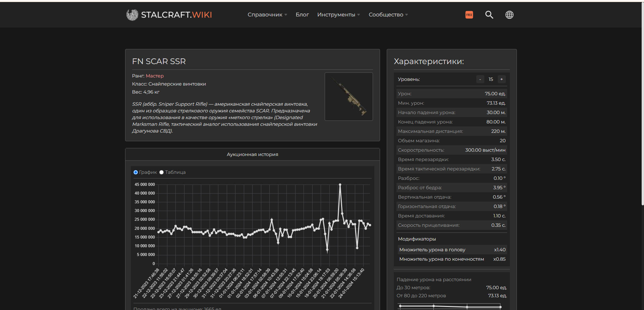Click the Горизонтальная отдача 0.18° row

click(x=451, y=206)
